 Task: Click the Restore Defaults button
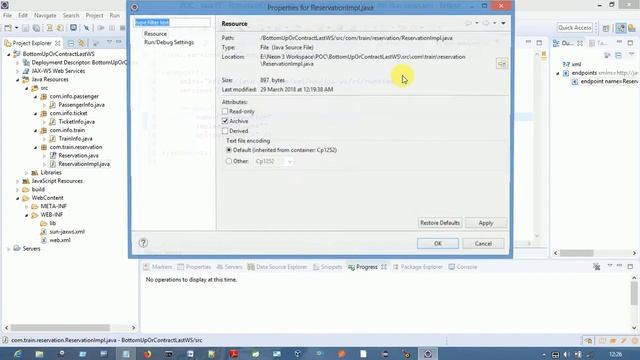(440, 223)
